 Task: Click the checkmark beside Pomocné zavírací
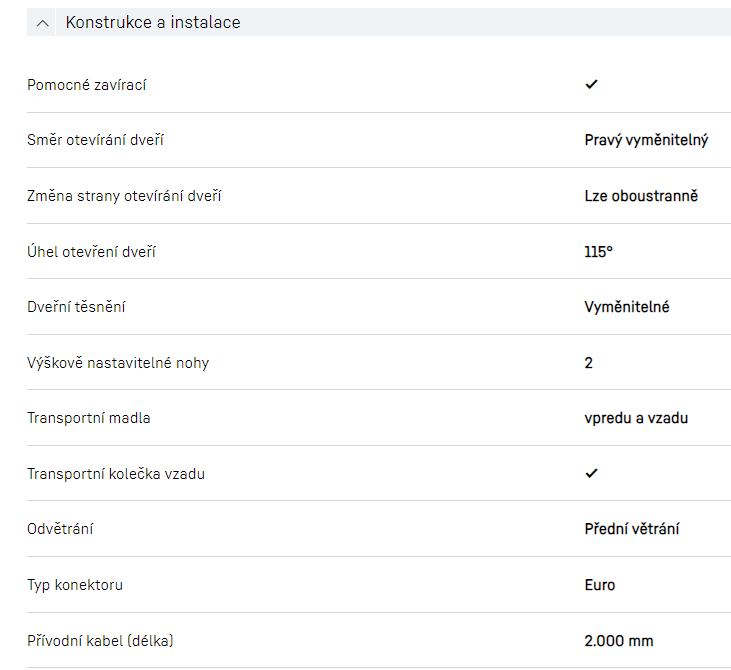point(591,85)
